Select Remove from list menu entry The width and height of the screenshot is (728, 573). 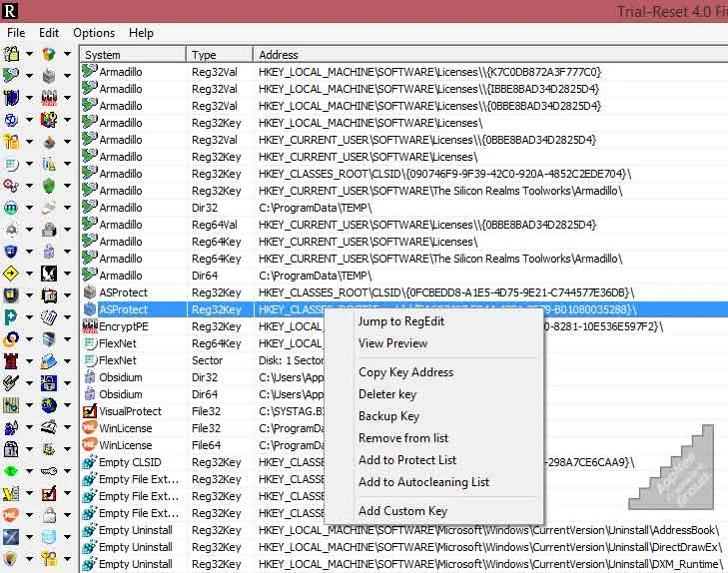[403, 437]
